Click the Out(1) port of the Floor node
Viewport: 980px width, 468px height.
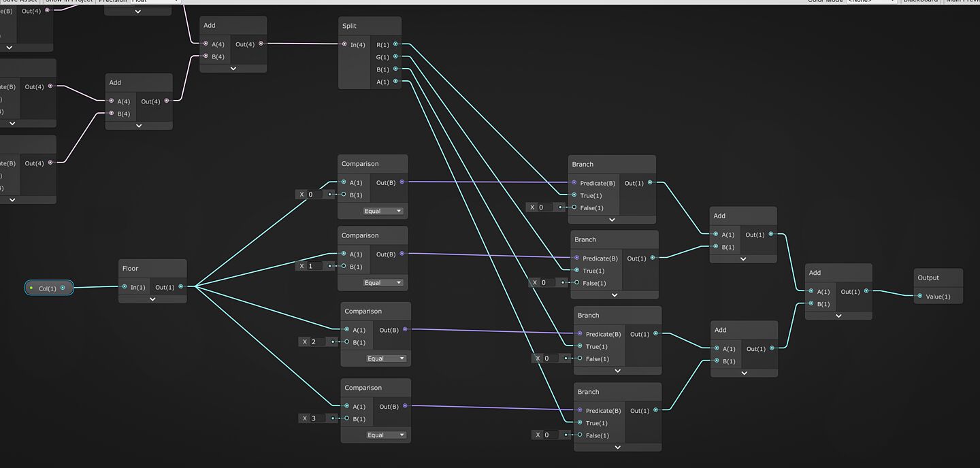tap(180, 286)
